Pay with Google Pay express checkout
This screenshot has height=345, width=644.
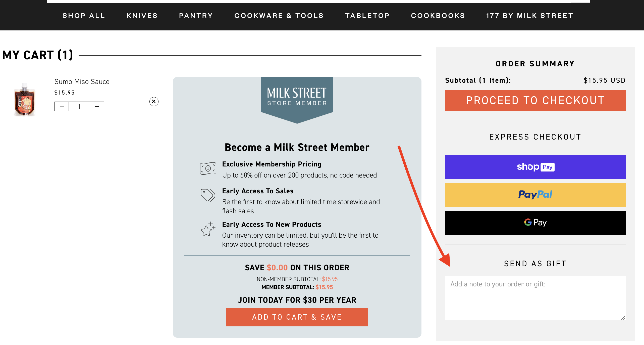tap(535, 223)
